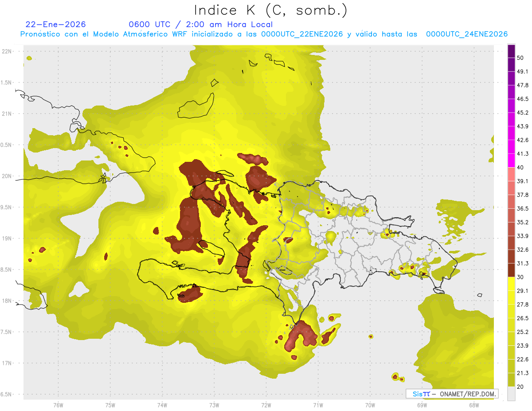Pick the dark brown swatch between 30 and 31.3
532x411 pixels.
tap(511, 270)
